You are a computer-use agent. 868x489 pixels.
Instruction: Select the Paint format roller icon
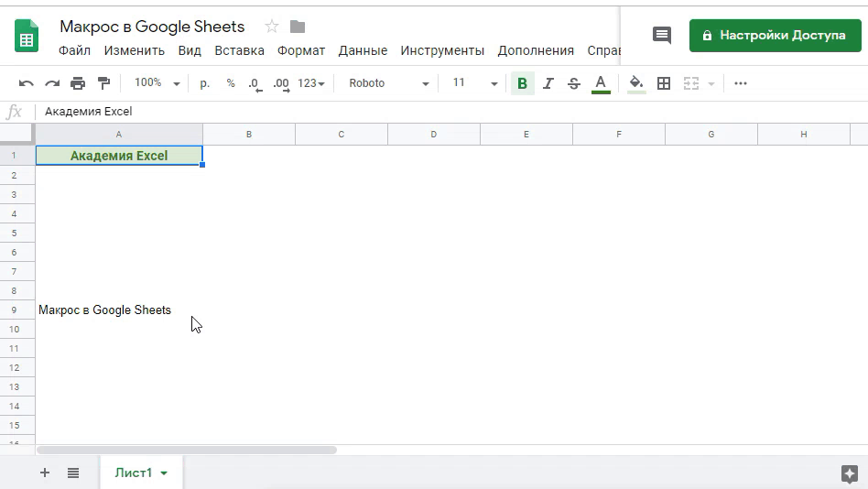[x=103, y=83]
